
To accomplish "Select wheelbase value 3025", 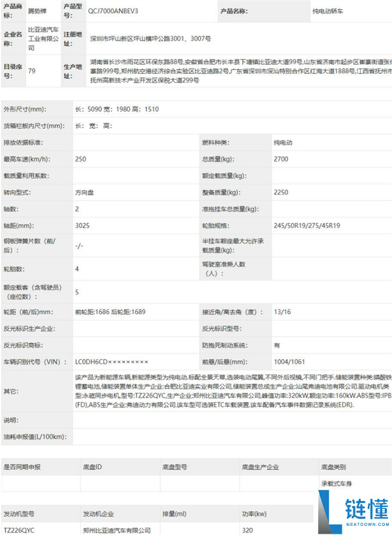I will [82, 226].
